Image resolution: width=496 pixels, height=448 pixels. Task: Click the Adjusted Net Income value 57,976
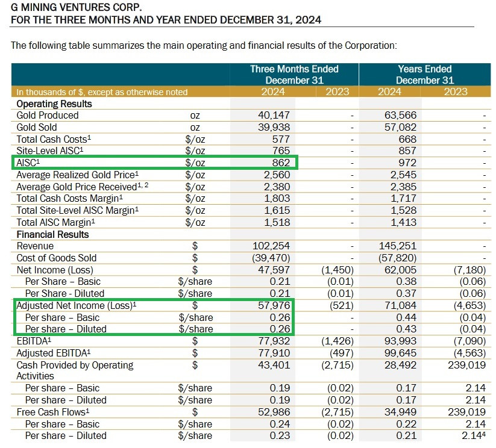click(x=274, y=305)
